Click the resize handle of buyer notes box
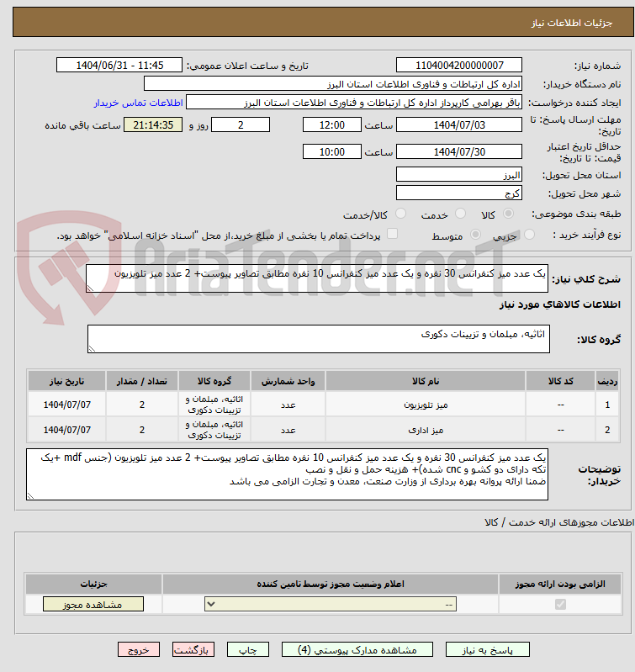 click(30, 496)
